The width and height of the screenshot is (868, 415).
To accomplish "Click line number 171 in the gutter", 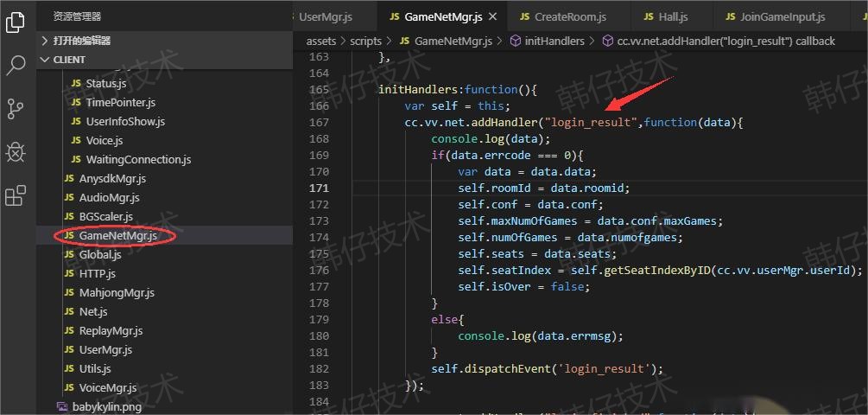I will point(319,188).
